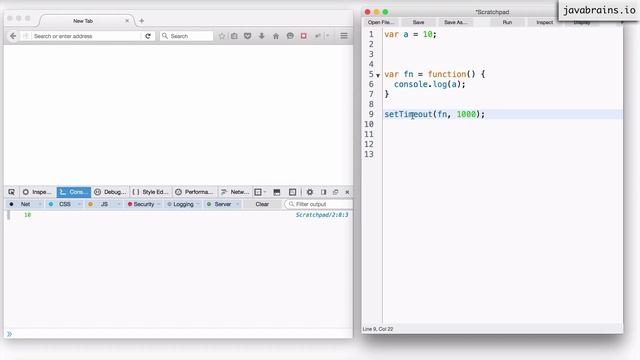Click the Filter output field
The image size is (640, 360).
[319, 204]
